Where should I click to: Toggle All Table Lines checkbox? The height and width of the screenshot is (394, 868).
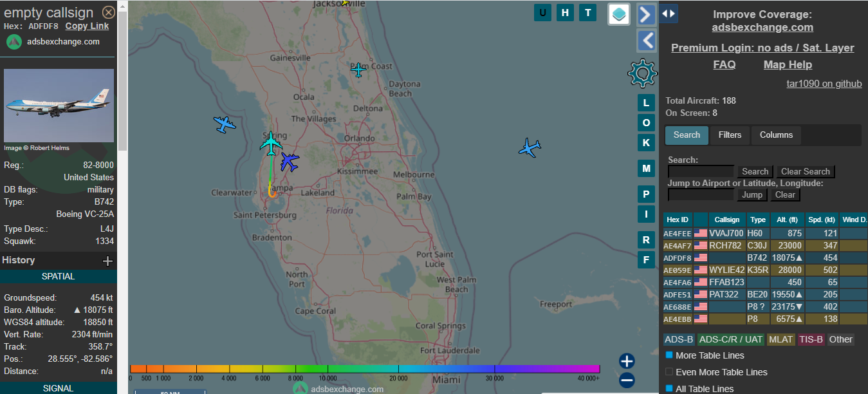[x=669, y=389]
